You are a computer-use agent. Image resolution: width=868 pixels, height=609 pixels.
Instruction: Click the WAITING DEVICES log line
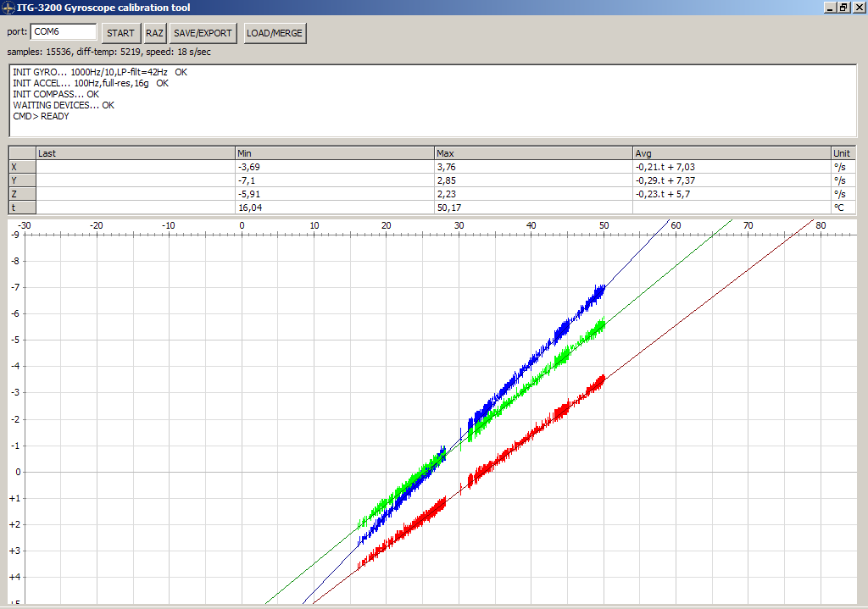[64, 105]
